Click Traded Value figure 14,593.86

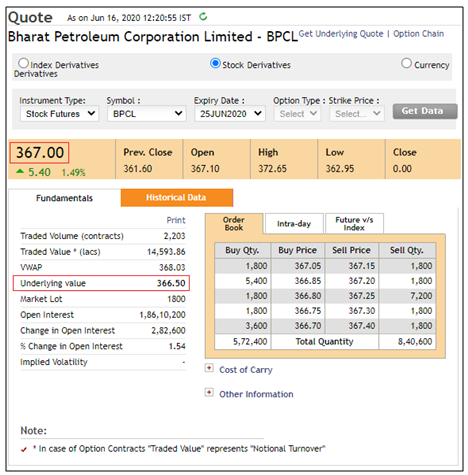click(166, 252)
